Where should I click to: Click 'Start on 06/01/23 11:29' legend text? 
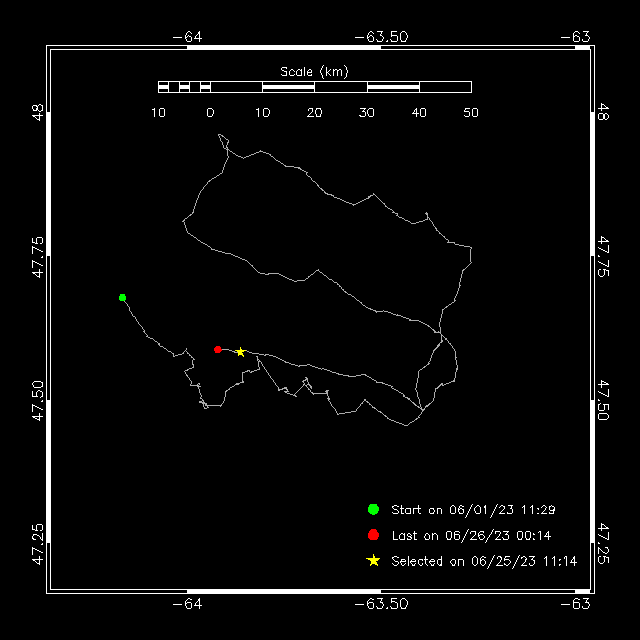tap(473, 510)
